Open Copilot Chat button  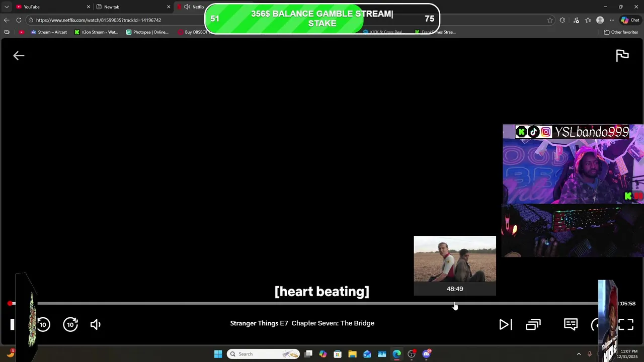pos(630,20)
